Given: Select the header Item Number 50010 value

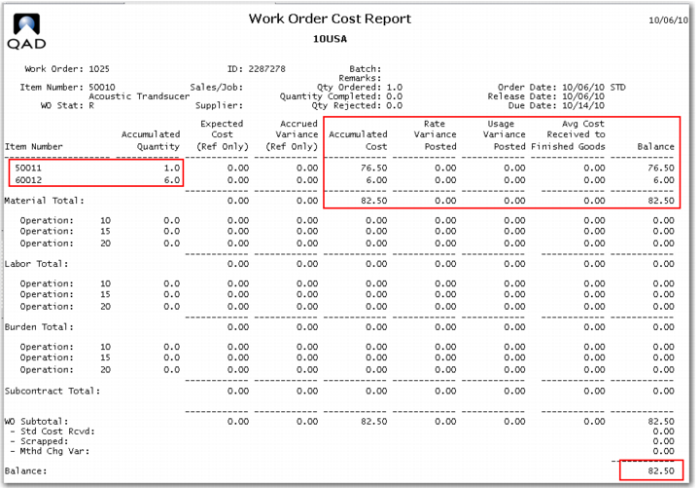Looking at the screenshot, I should pyautogui.click(x=102, y=87).
